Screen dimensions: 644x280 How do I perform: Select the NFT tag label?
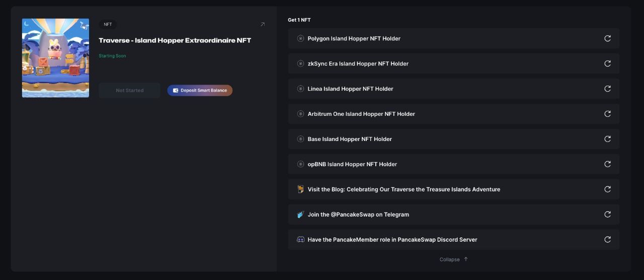coord(108,24)
